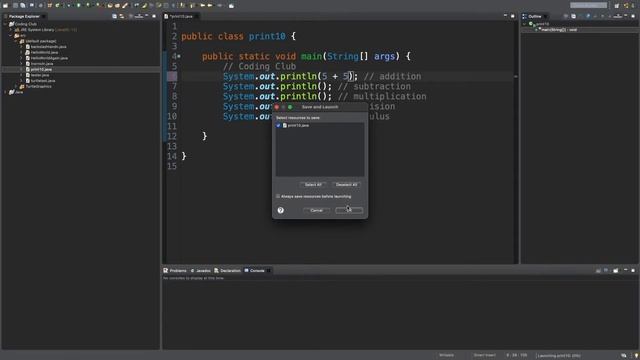640x360 pixels.
Task: Toggle the print10.java checkbox in the dialog
Action: tap(278, 126)
